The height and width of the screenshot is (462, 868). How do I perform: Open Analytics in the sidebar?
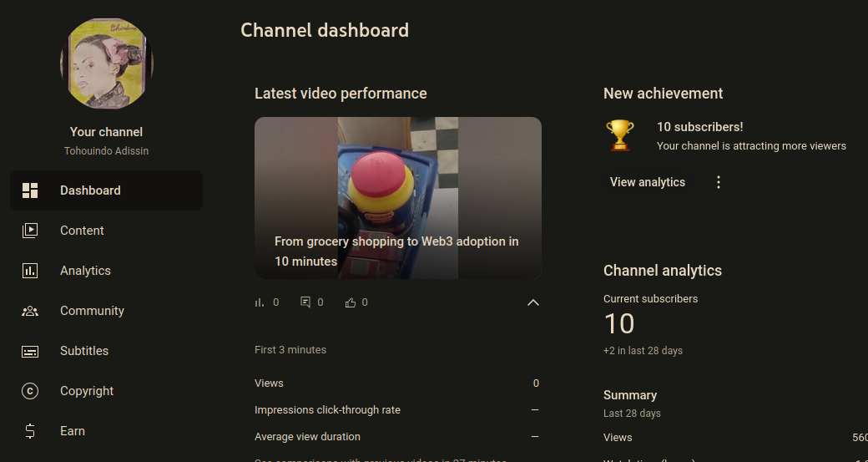tap(106, 271)
